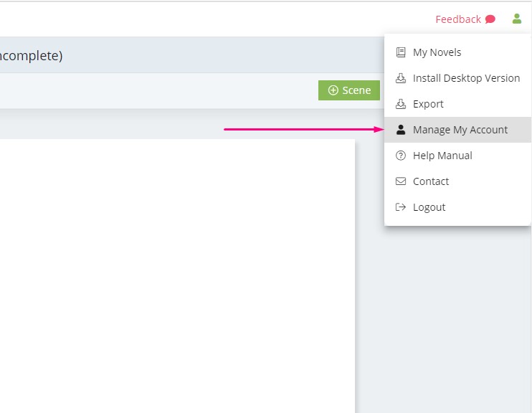Click the book icon beside My Novels

click(401, 52)
